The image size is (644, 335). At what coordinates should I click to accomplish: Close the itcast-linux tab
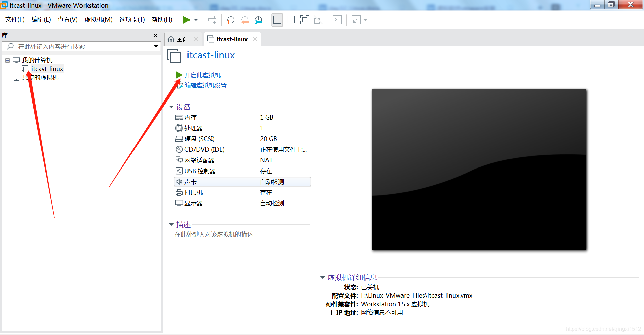[255, 39]
